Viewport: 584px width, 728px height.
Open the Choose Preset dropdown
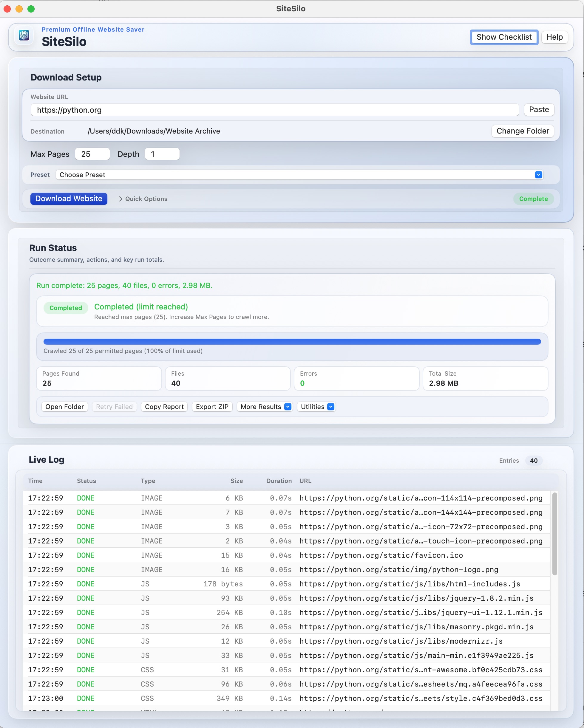[x=299, y=175]
